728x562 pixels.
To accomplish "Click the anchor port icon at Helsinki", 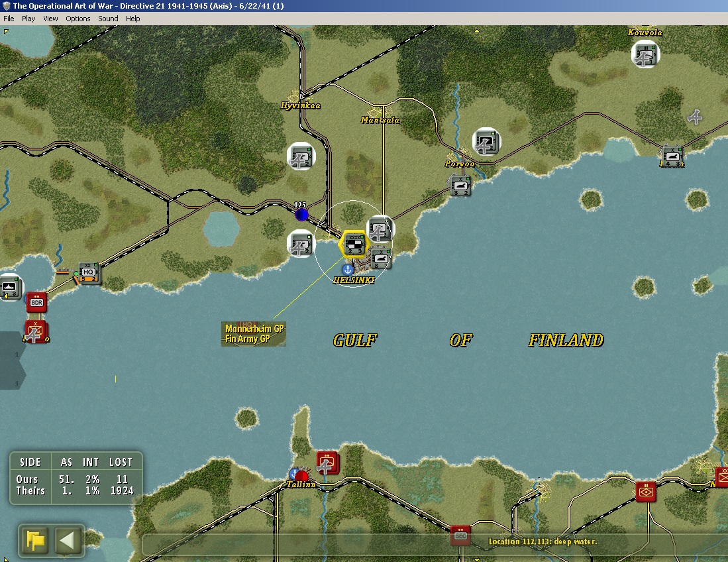I will (347, 269).
